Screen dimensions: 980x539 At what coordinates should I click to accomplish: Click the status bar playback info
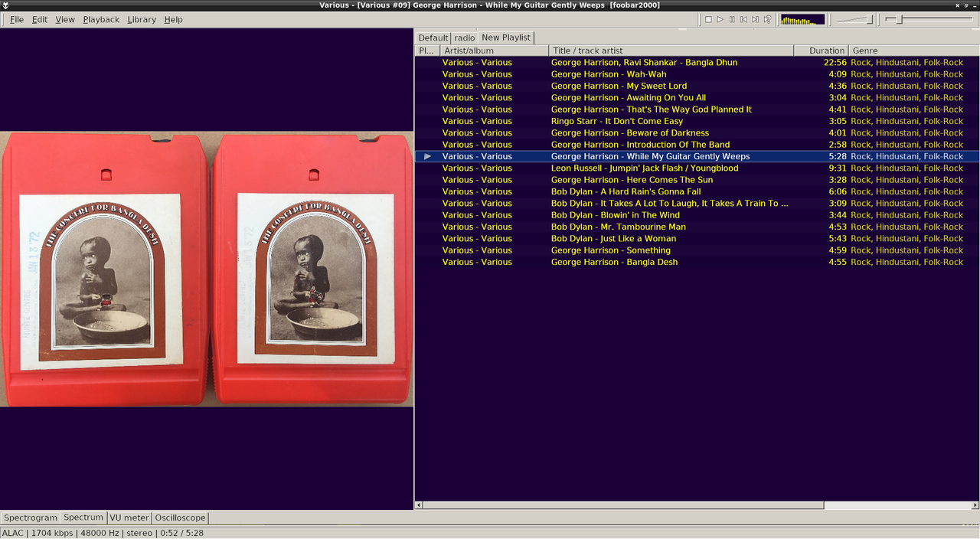point(103,533)
